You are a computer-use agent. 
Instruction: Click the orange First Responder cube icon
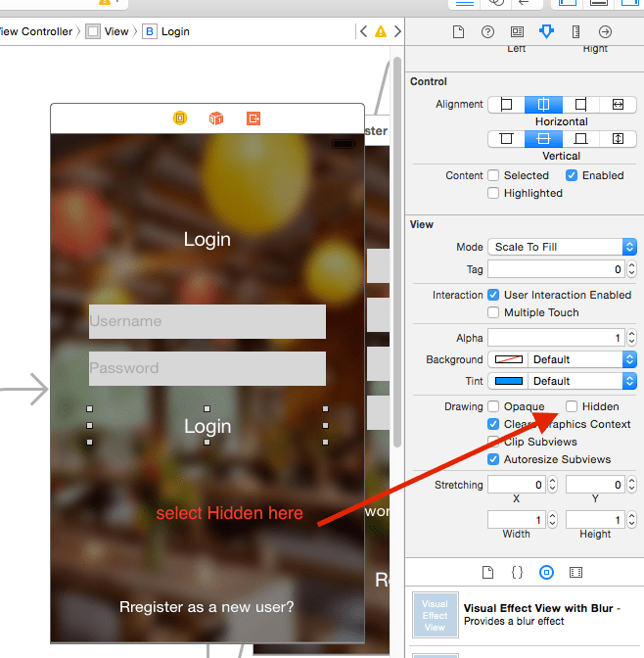pos(216,118)
